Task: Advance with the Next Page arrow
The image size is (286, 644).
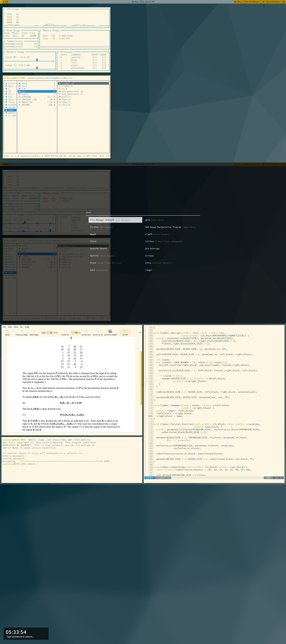Action: (34, 331)
